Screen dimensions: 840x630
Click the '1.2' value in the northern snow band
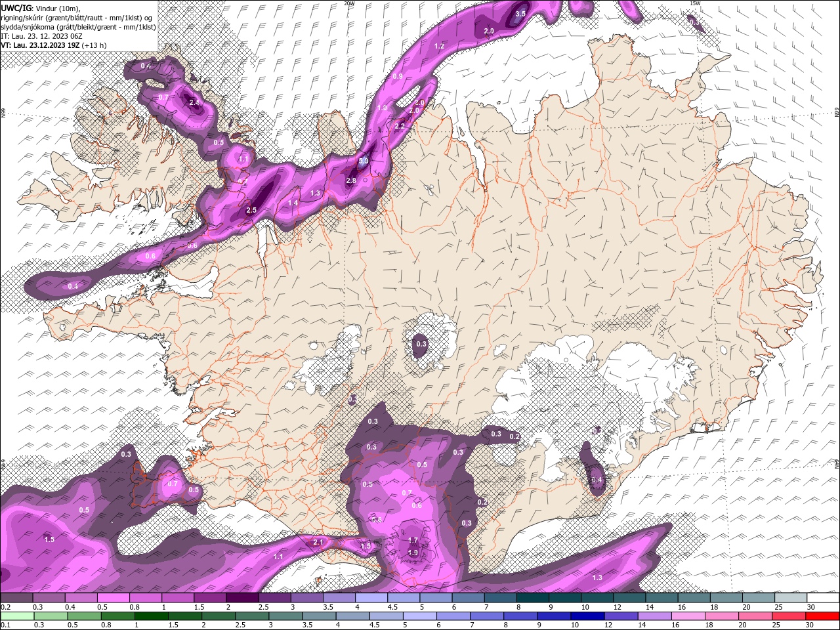[440, 47]
